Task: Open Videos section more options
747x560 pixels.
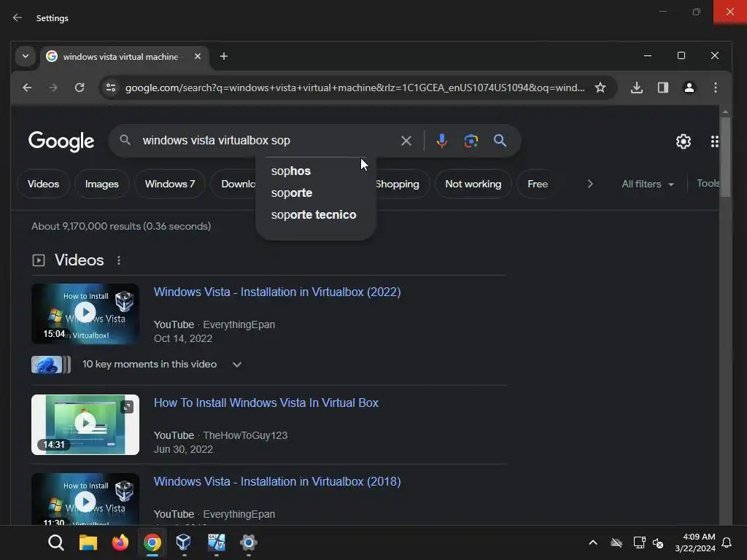Action: click(x=119, y=260)
